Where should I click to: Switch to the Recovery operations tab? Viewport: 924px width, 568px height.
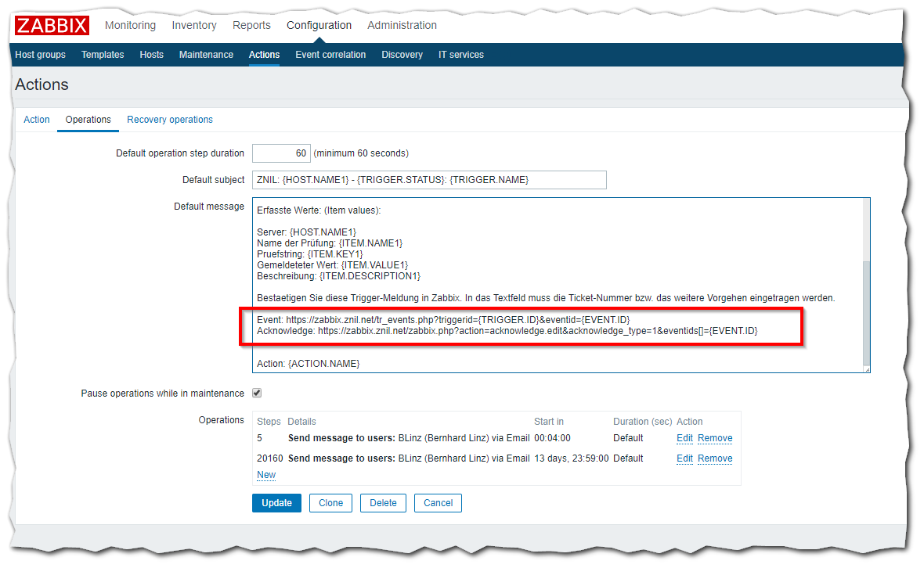(170, 120)
